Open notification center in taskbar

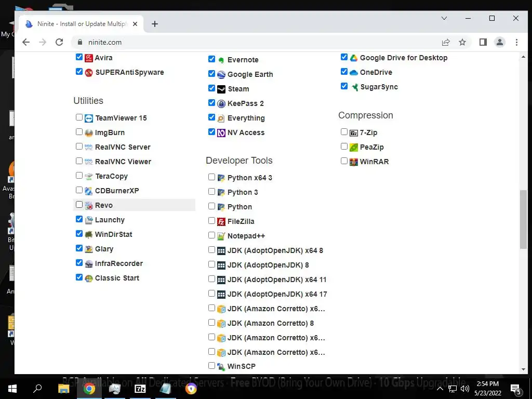click(x=516, y=389)
